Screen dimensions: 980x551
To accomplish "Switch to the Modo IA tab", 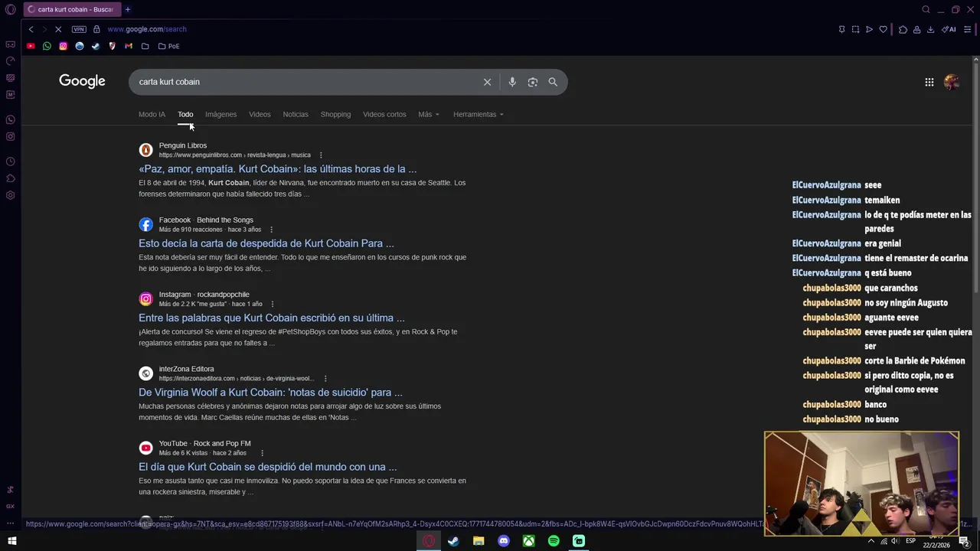I will [x=152, y=114].
